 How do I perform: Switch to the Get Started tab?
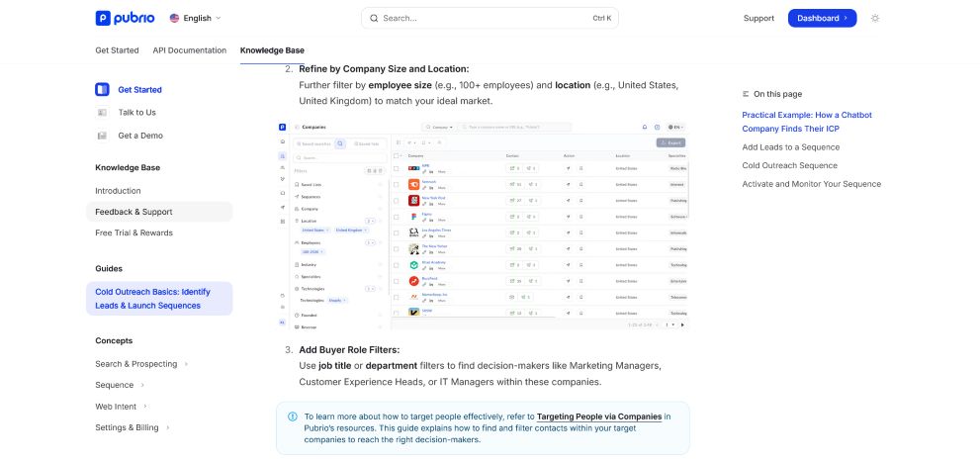coord(117,50)
